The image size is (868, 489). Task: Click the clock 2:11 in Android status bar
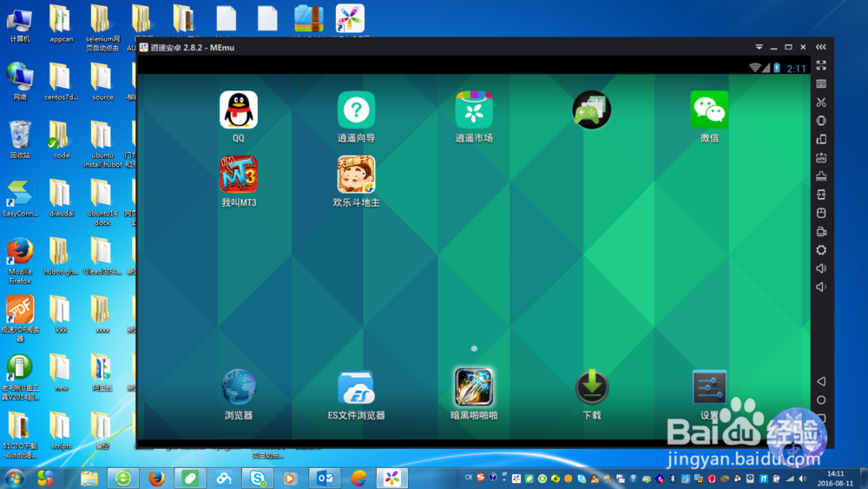coord(796,69)
